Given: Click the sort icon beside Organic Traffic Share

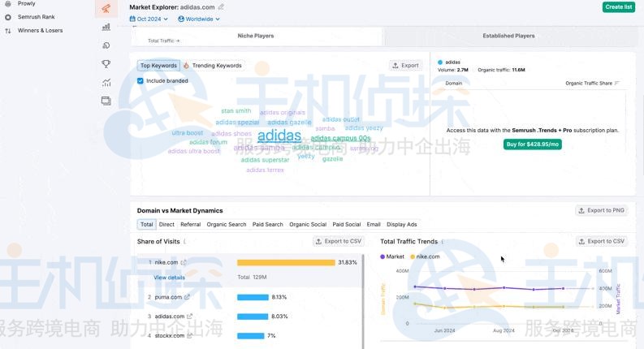Looking at the screenshot, I should coord(616,84).
